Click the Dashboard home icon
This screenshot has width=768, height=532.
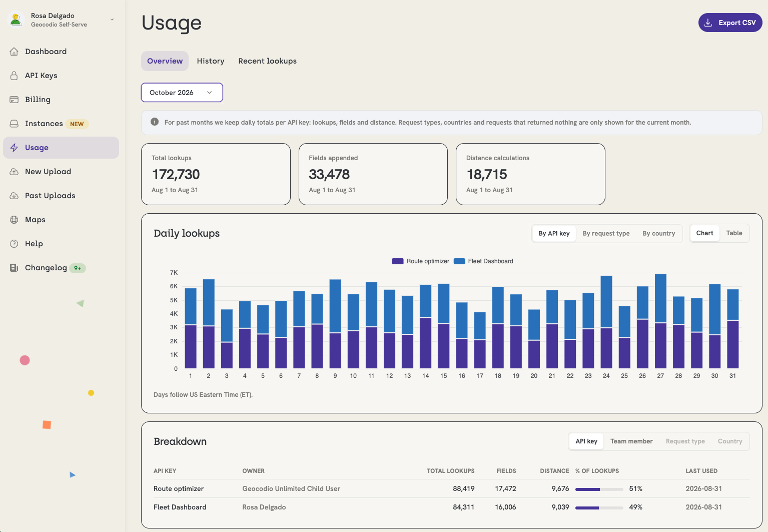pos(14,52)
